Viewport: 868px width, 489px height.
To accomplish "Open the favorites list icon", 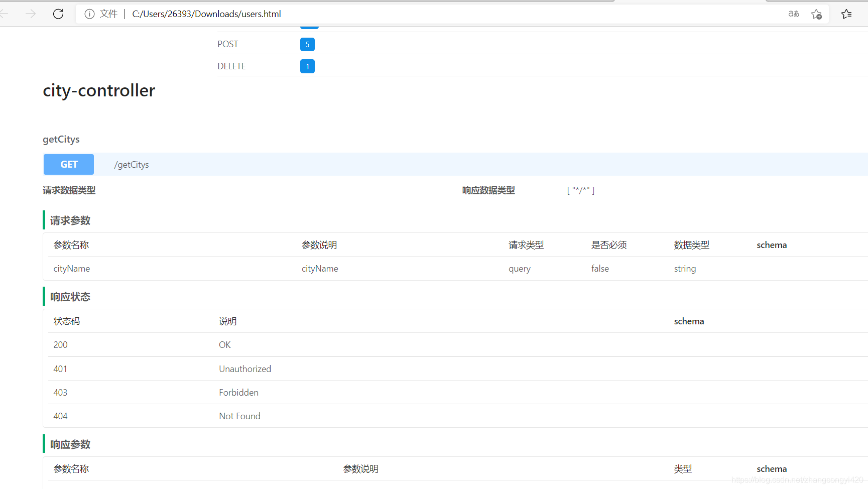I will (x=846, y=14).
